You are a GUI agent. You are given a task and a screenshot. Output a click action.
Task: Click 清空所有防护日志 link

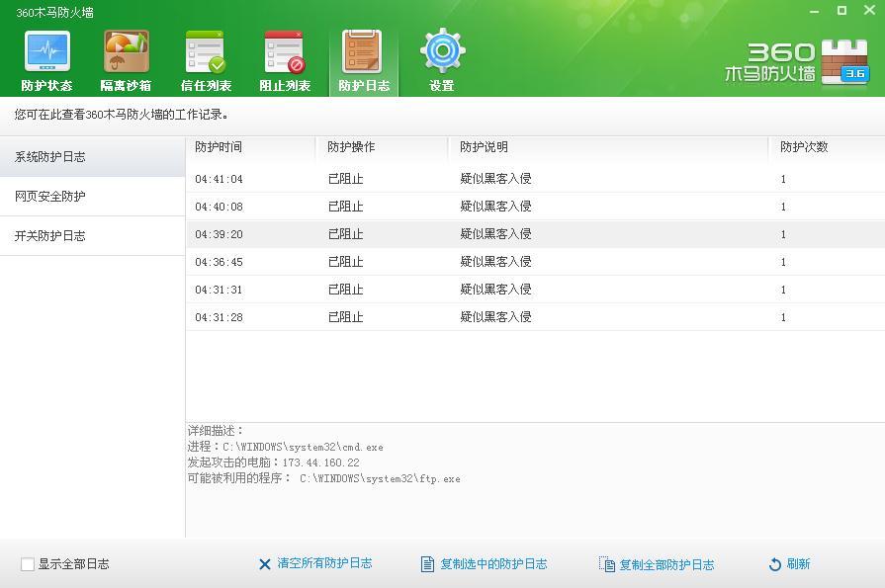coord(315,563)
